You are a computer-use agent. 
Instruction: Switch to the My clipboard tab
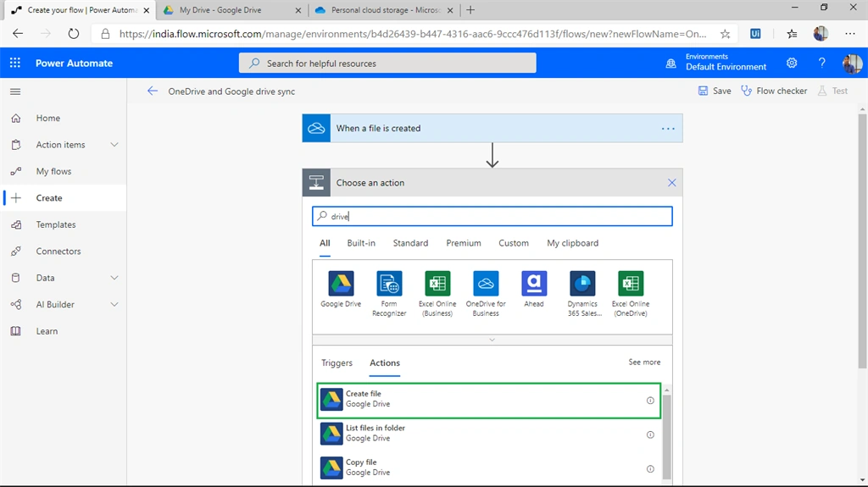coord(572,243)
